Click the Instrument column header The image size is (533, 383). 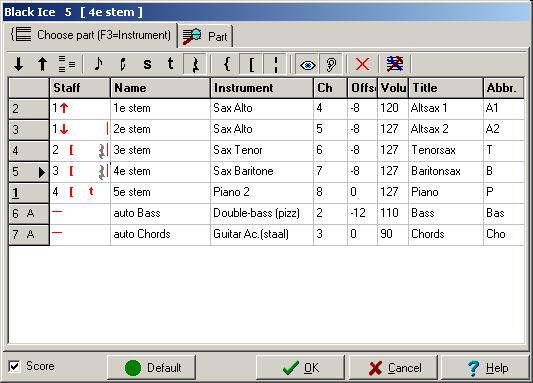tap(262, 88)
